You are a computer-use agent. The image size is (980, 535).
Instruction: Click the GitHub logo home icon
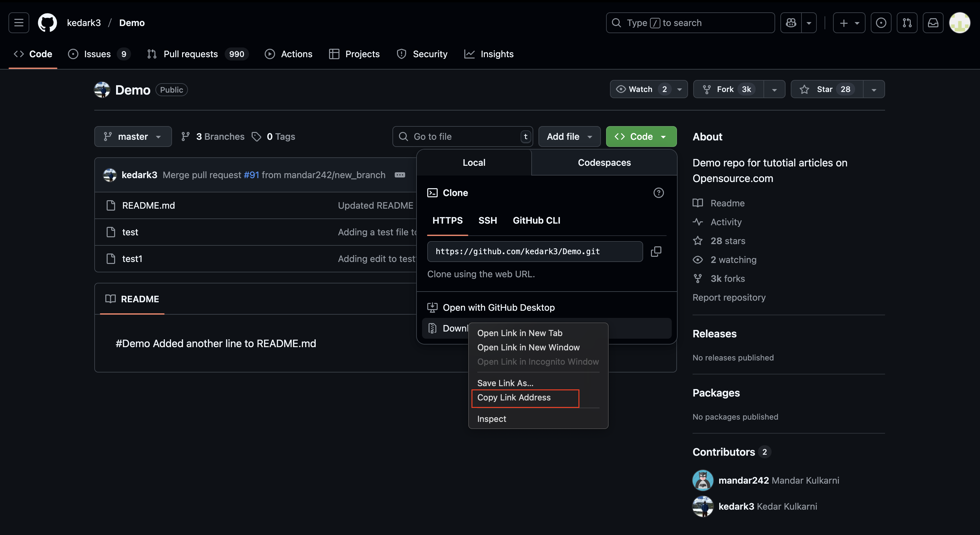47,23
